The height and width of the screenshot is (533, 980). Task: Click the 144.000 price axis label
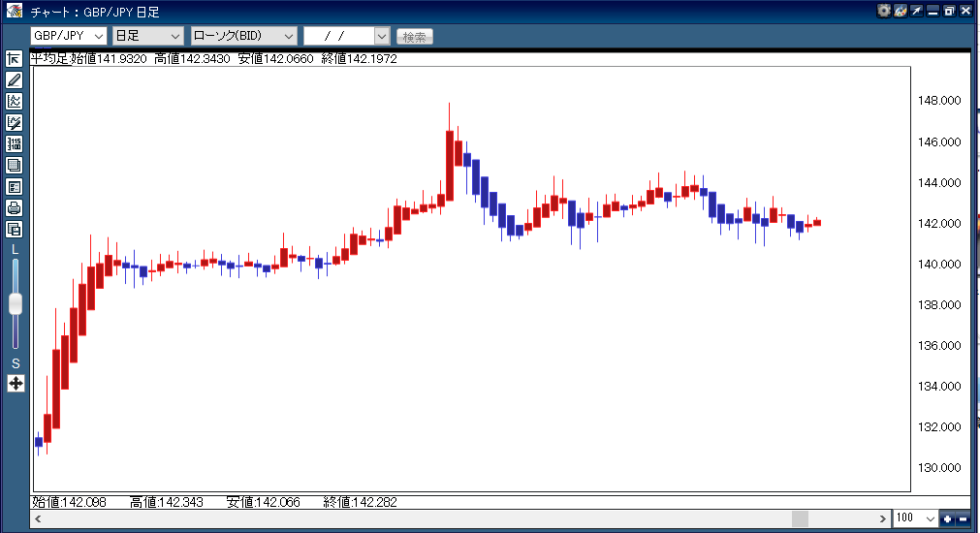(938, 182)
